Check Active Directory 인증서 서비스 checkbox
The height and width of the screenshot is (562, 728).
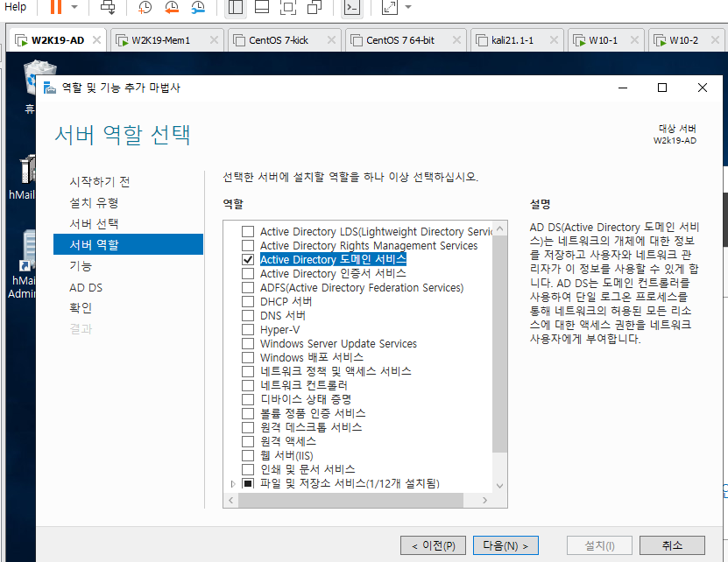[x=248, y=273]
